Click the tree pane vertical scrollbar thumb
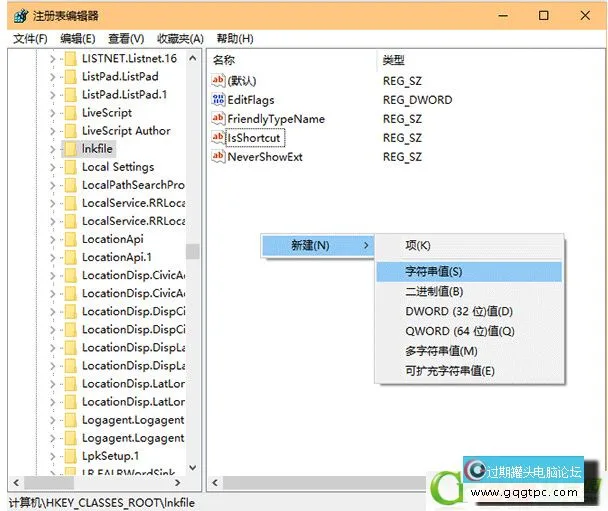 193,251
